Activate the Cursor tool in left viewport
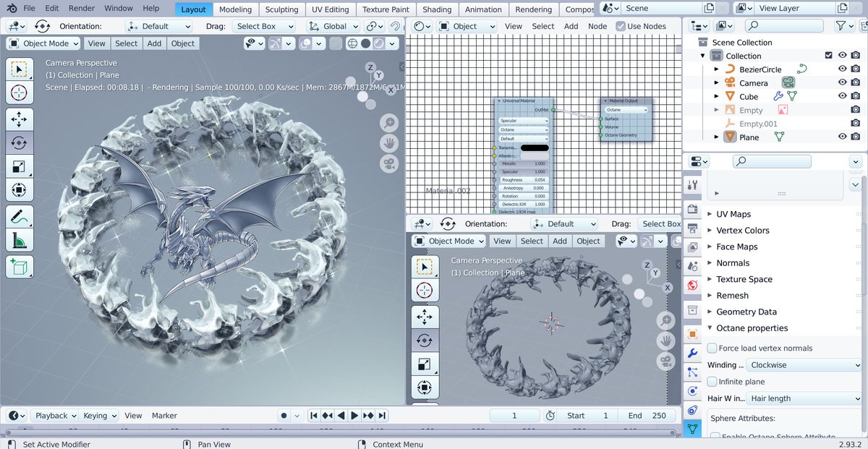 click(x=20, y=93)
